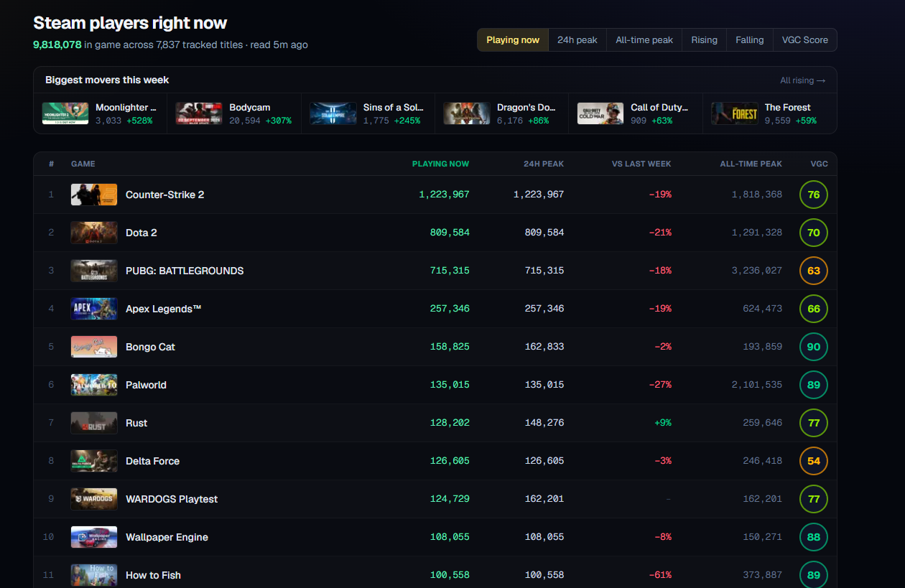Open the Bodycam mover thumbnail
The height and width of the screenshot is (588, 905).
[x=199, y=113]
